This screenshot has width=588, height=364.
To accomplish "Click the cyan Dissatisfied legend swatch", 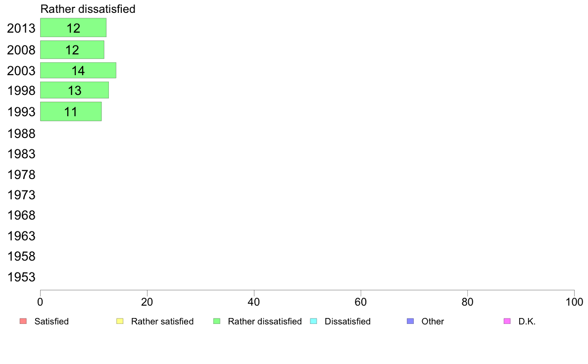I will (313, 321).
